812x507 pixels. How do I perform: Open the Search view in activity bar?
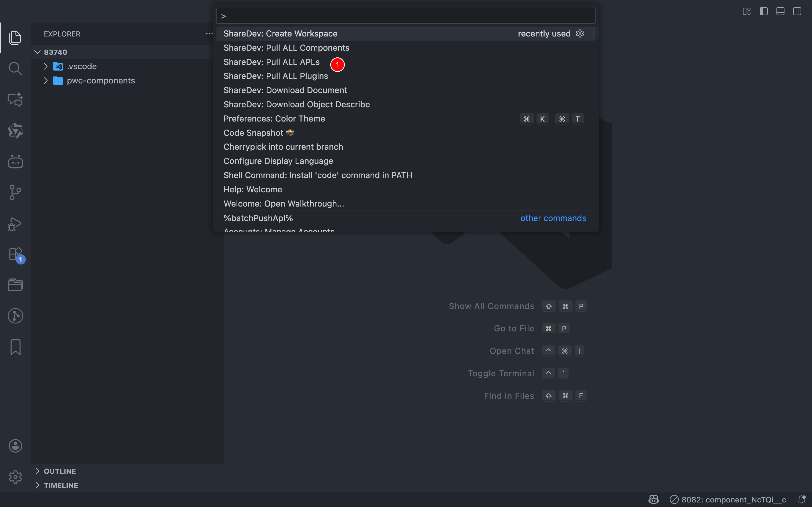pos(15,69)
